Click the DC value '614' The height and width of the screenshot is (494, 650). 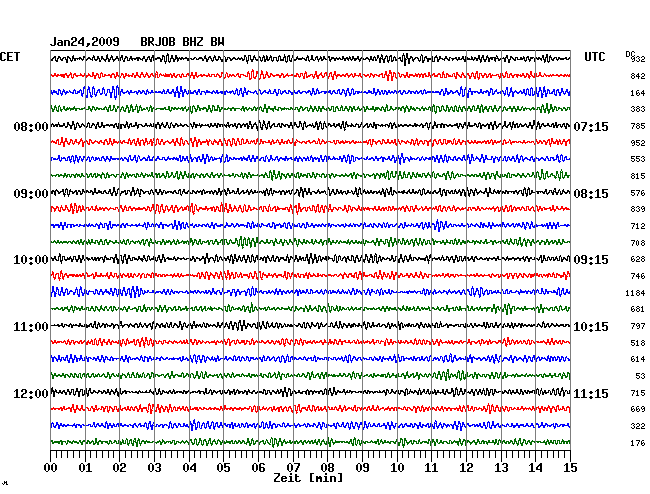638,359
